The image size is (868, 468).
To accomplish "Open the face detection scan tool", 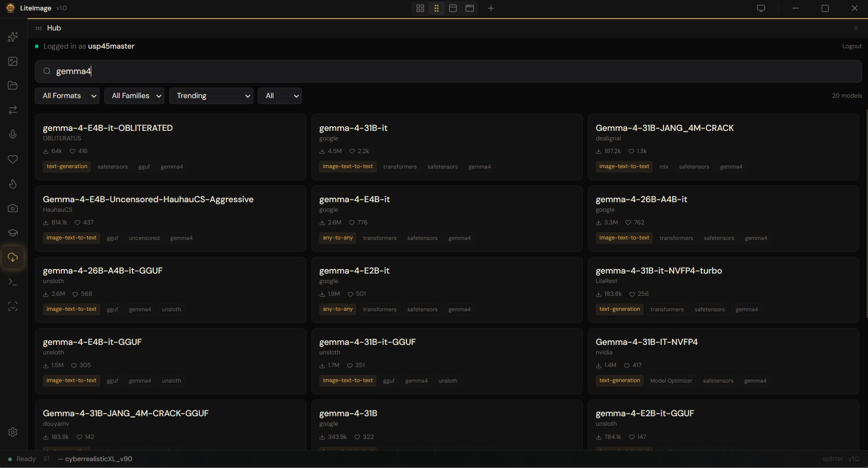I will (12, 307).
